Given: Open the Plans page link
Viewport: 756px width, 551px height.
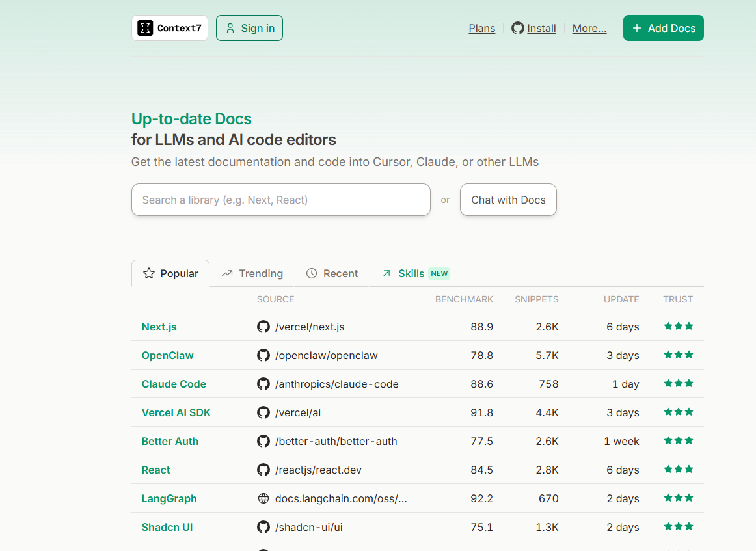Looking at the screenshot, I should 481,28.
